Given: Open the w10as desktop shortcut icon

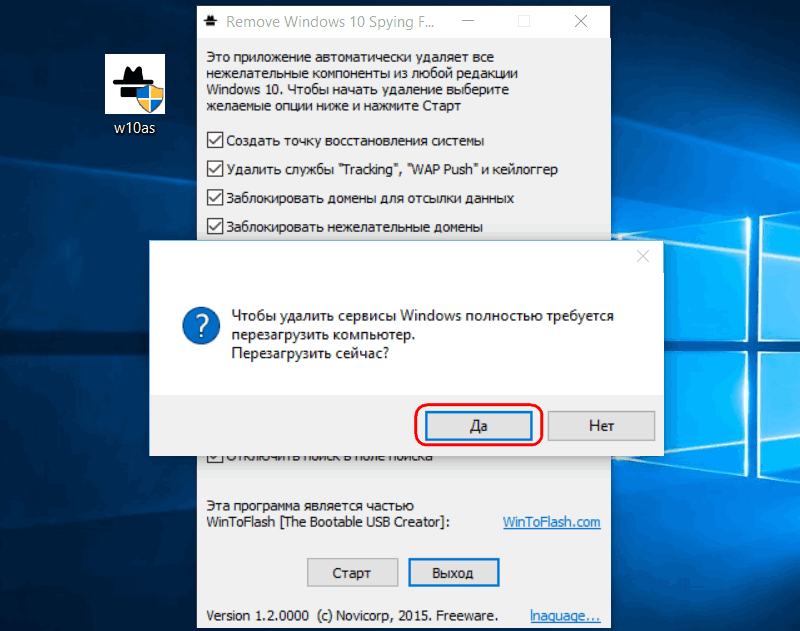Looking at the screenshot, I should click(135, 84).
